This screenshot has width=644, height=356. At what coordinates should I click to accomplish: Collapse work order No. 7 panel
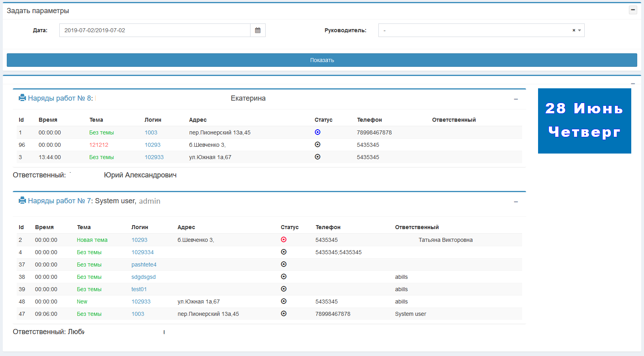pyautogui.click(x=516, y=202)
